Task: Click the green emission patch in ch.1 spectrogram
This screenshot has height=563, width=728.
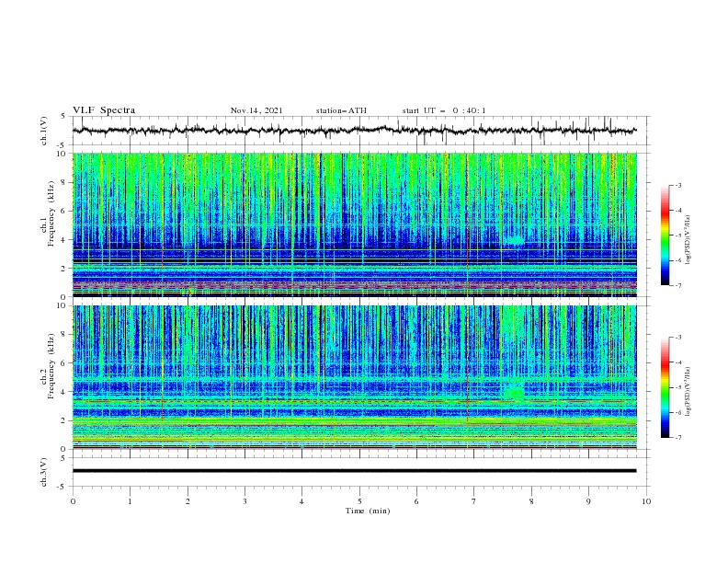Action: tap(514, 241)
